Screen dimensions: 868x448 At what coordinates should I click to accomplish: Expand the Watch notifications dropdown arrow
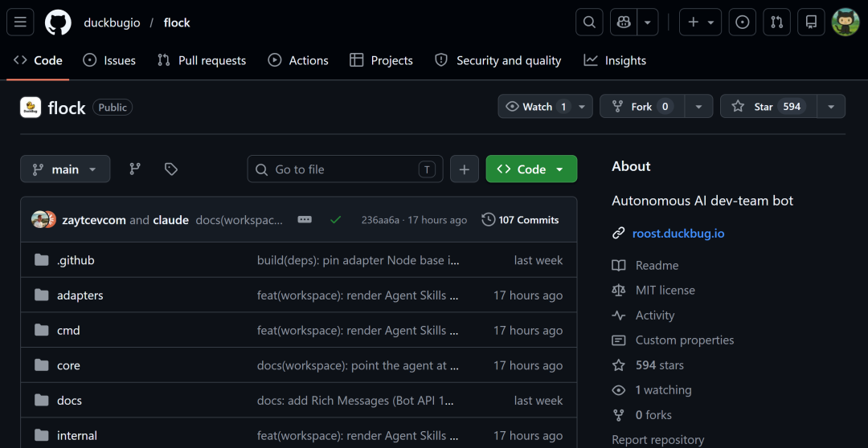pos(582,107)
